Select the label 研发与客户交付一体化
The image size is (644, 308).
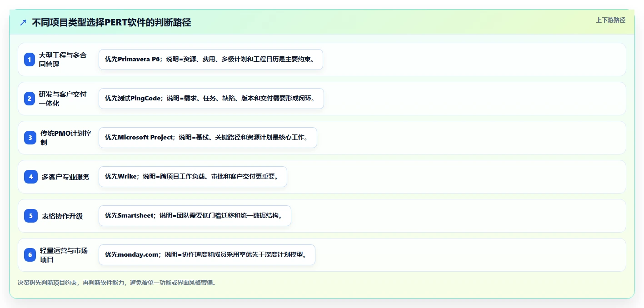point(62,99)
